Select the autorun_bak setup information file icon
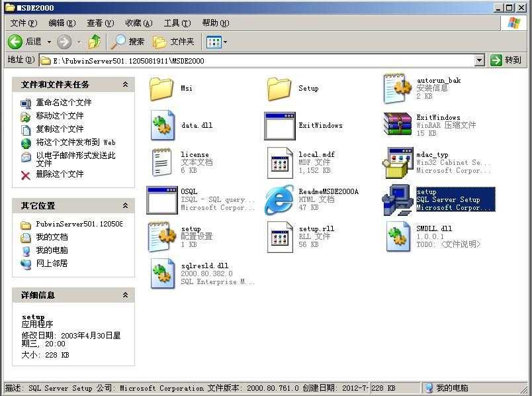The height and width of the screenshot is (396, 532). [x=397, y=89]
